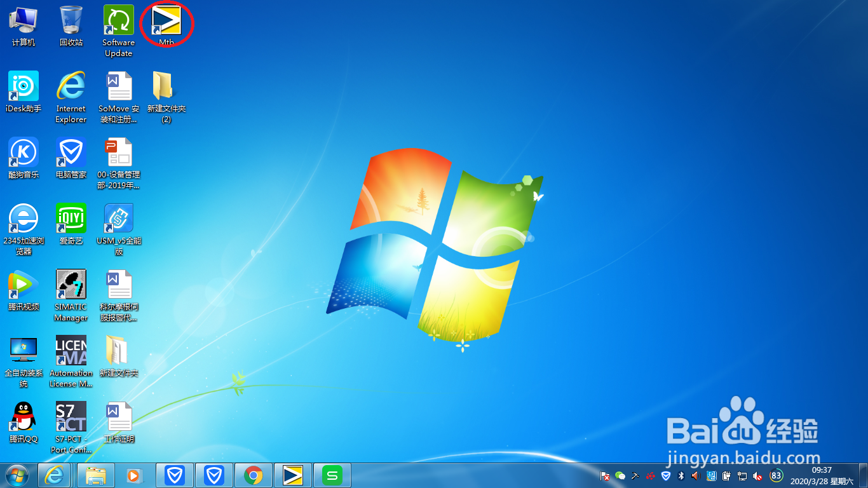Select the 新建文件夹 (2) folder
Screen dimensions: 868x488
point(166,97)
